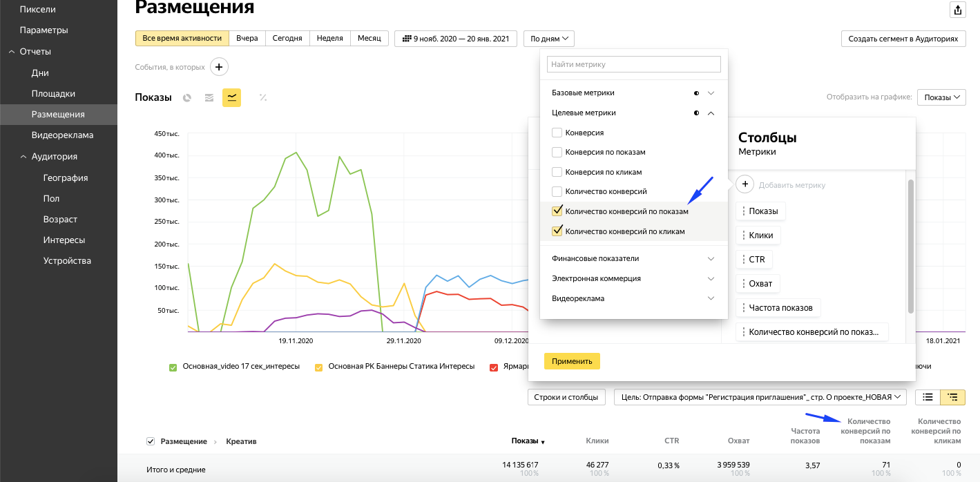Click the Найти метрику search field
The width and height of the screenshot is (980, 482).
click(633, 64)
